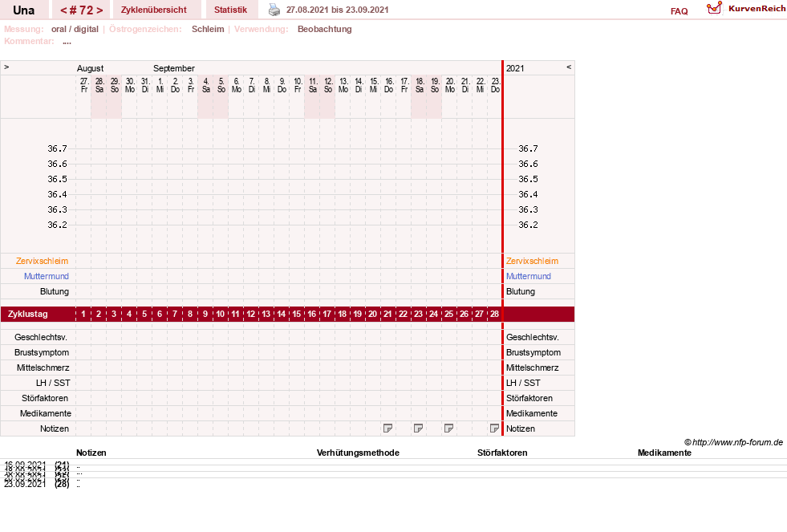Select Zyklustag cell '14'

pos(281,315)
